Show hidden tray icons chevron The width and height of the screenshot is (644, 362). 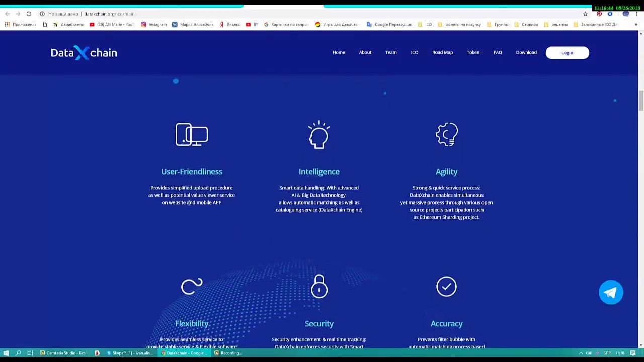click(x=581, y=353)
